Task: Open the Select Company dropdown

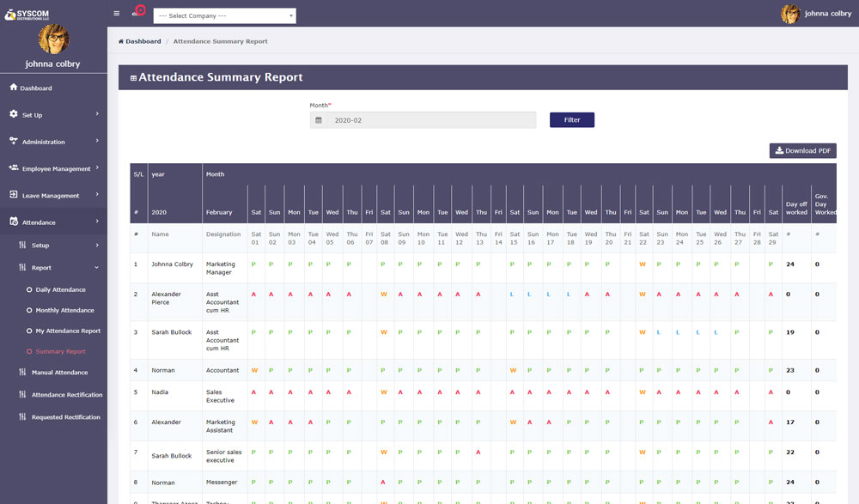Action: click(224, 15)
